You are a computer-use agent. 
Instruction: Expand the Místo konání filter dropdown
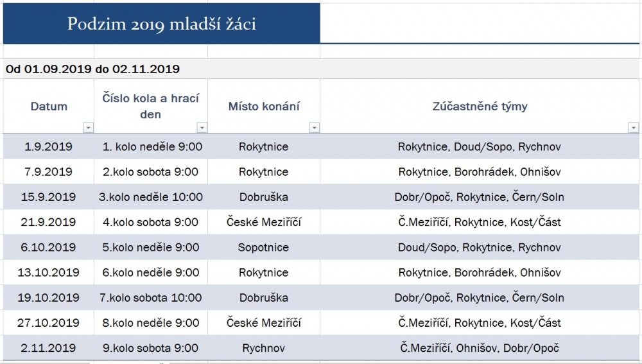pyautogui.click(x=314, y=128)
